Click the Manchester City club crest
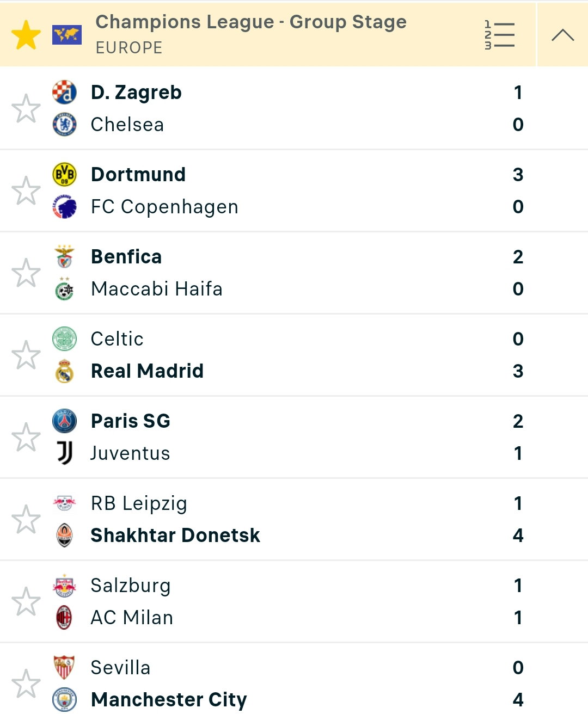 tap(64, 700)
